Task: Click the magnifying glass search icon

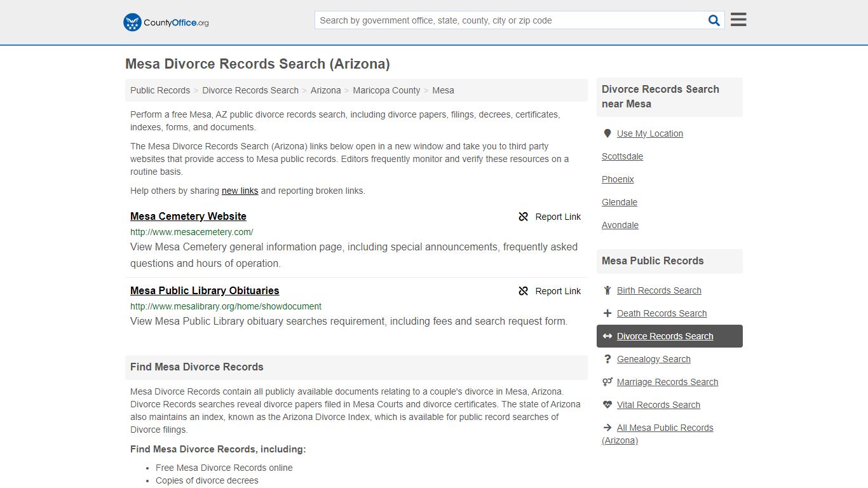Action: click(x=714, y=20)
